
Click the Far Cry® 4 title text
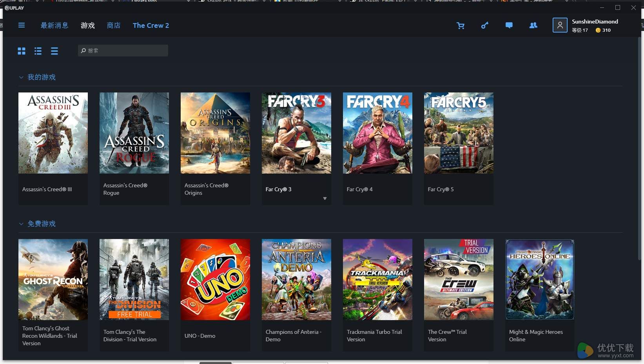(x=359, y=189)
